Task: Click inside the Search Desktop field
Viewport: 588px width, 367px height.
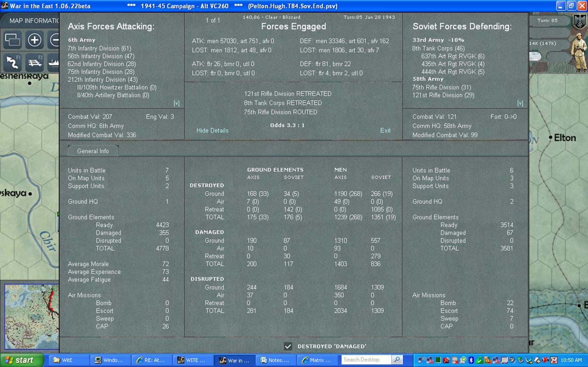Action: (366, 360)
